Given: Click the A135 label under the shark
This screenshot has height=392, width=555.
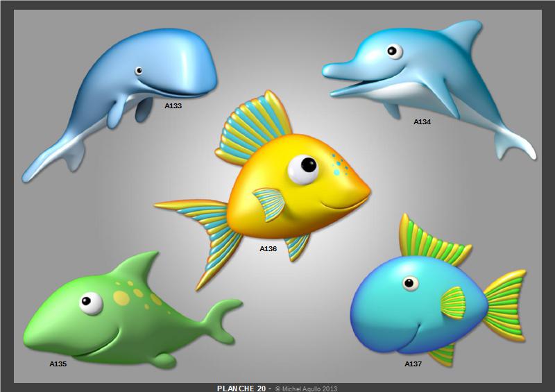Looking at the screenshot, I should click(x=58, y=364).
